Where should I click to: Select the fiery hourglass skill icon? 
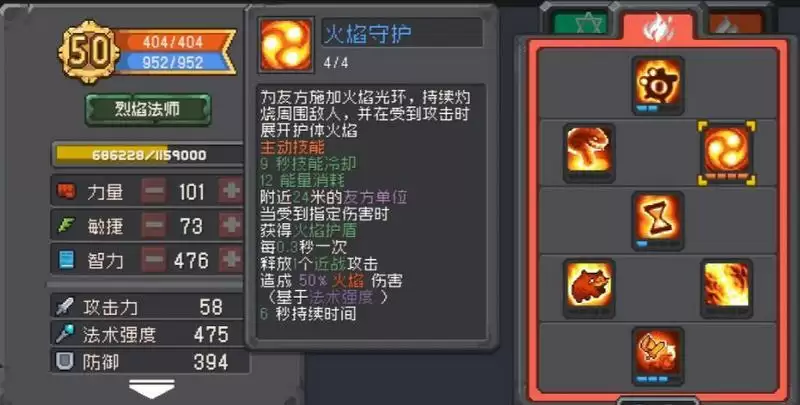point(658,221)
